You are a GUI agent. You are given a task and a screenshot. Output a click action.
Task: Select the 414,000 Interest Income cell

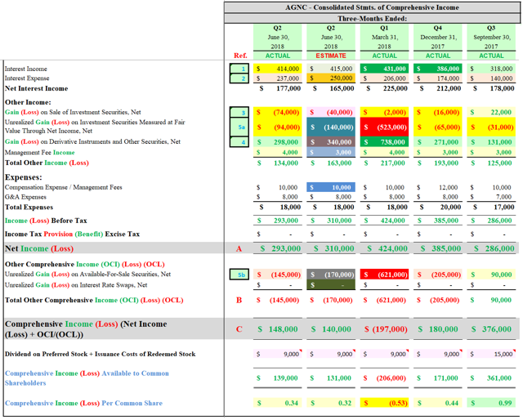coord(278,69)
